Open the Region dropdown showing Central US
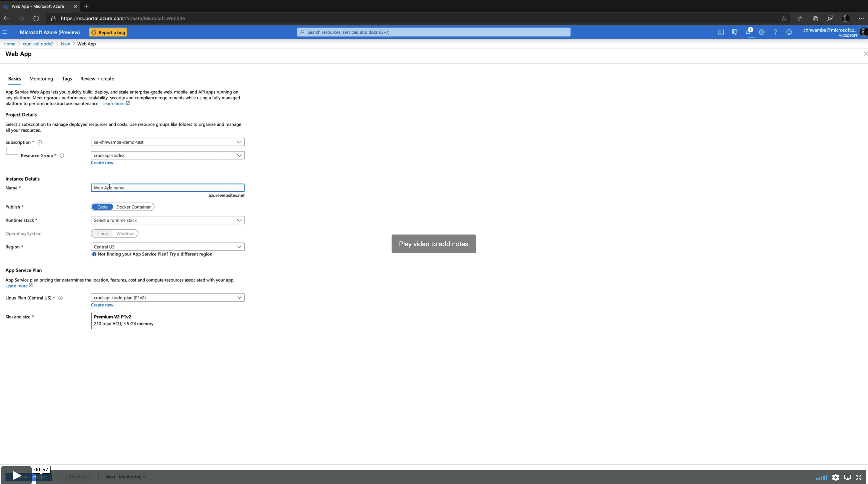This screenshot has height=484, width=868. pyautogui.click(x=167, y=247)
